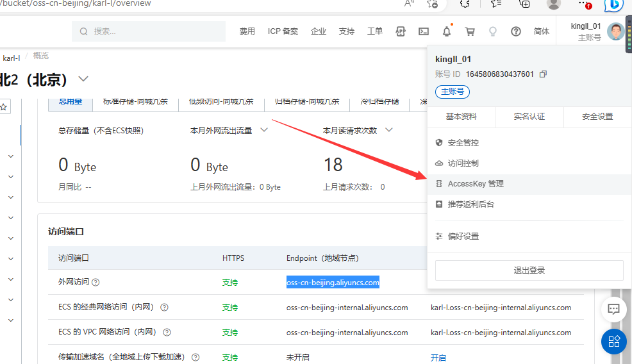Expand 本月读请求次数 dropdown
This screenshot has width=632, height=364.
click(388, 130)
